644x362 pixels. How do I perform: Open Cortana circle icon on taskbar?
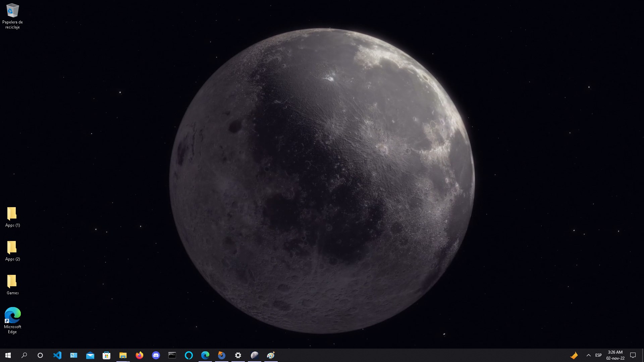(x=40, y=355)
